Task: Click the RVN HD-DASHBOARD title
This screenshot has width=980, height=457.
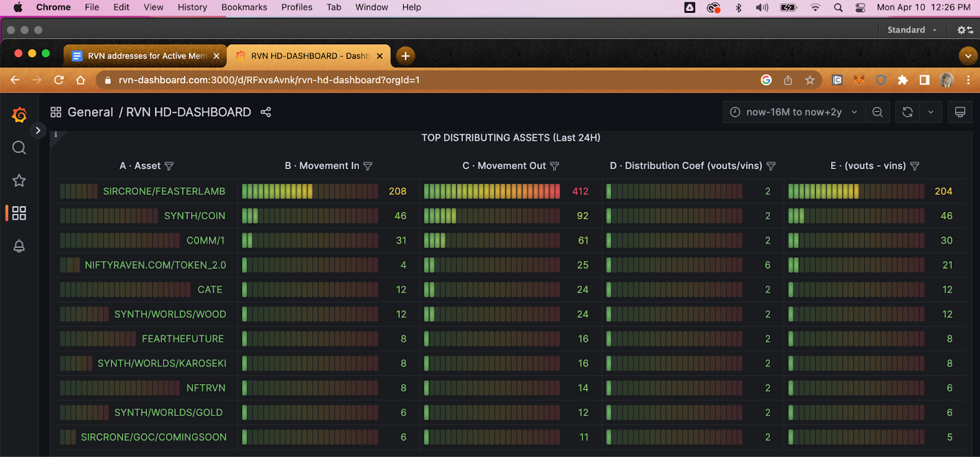Action: point(189,112)
